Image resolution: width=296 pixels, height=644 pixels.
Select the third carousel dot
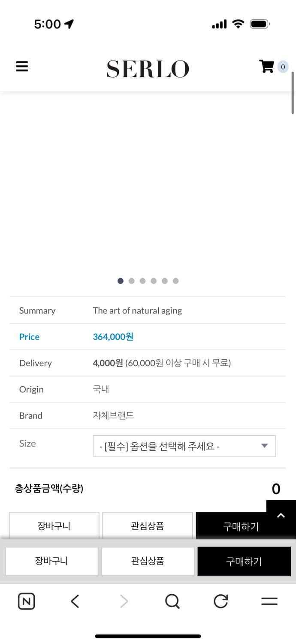(x=142, y=281)
